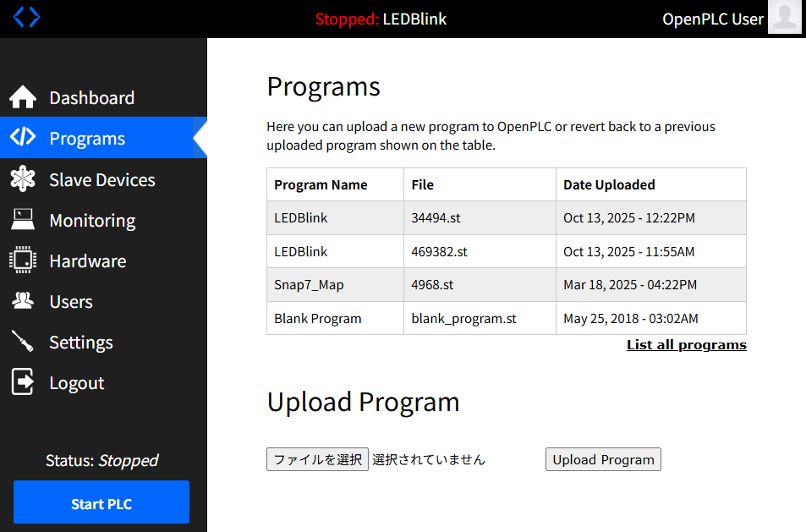The width and height of the screenshot is (806, 532).
Task: Go to the Slave Devices page
Action: pyautogui.click(x=101, y=180)
